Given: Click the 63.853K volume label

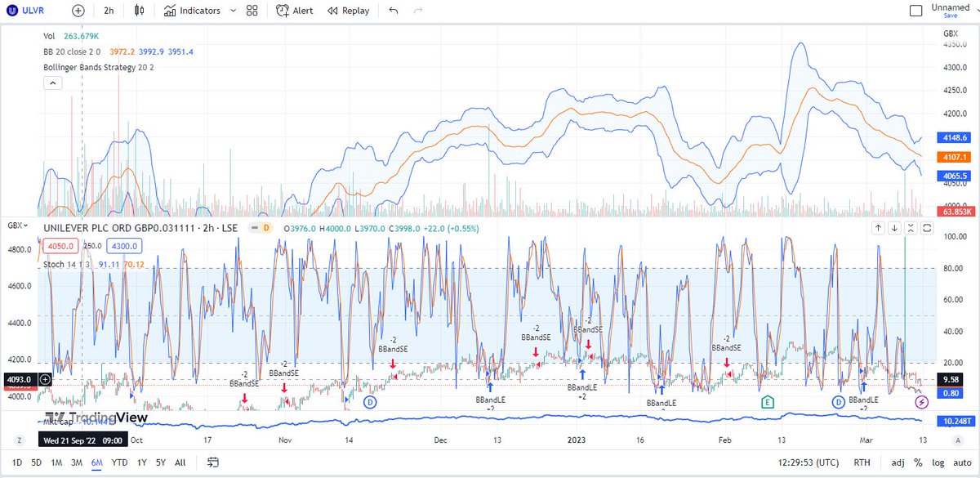Looking at the screenshot, I should point(955,212).
